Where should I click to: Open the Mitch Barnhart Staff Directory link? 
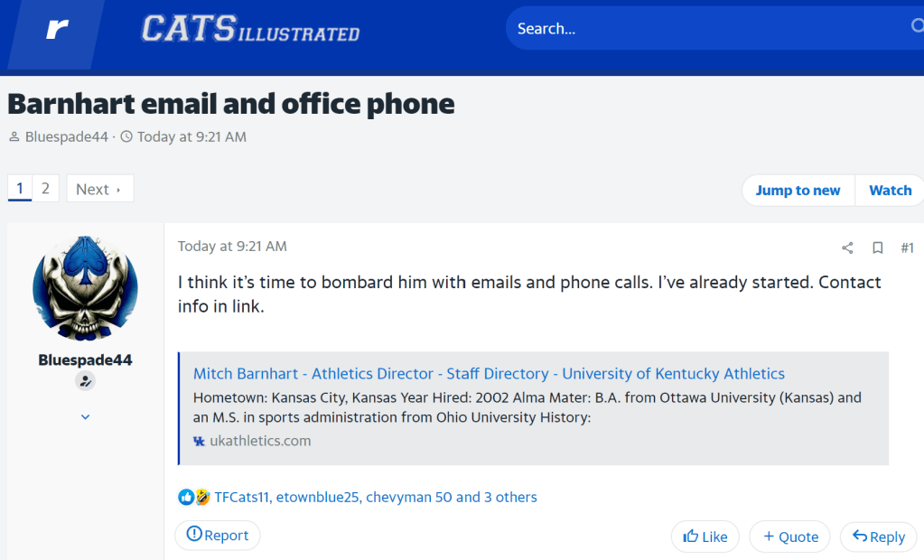[489, 373]
